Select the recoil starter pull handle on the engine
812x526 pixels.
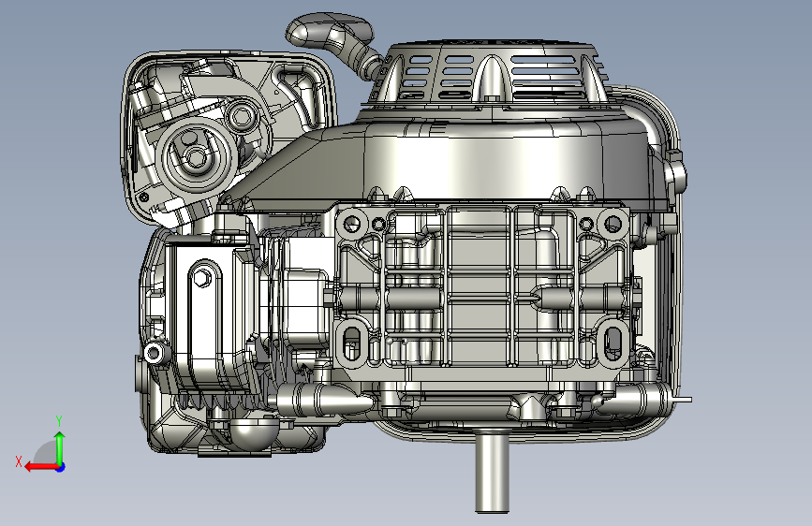330,31
